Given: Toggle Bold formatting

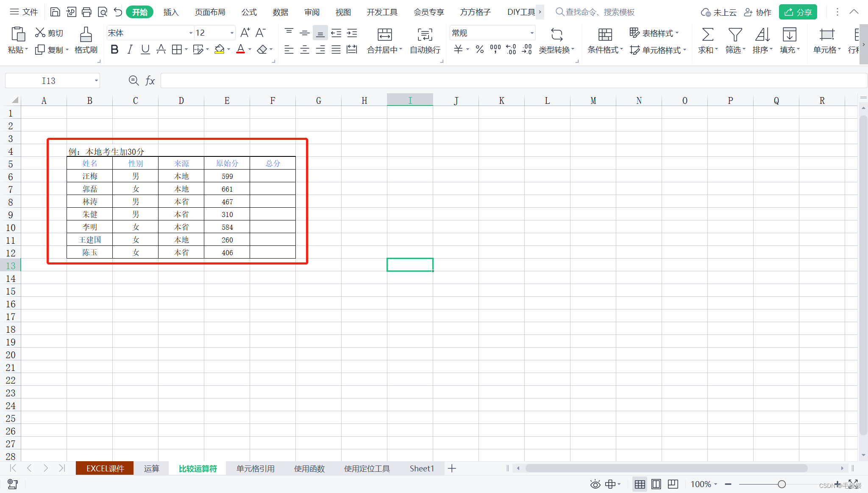Looking at the screenshot, I should (x=114, y=50).
